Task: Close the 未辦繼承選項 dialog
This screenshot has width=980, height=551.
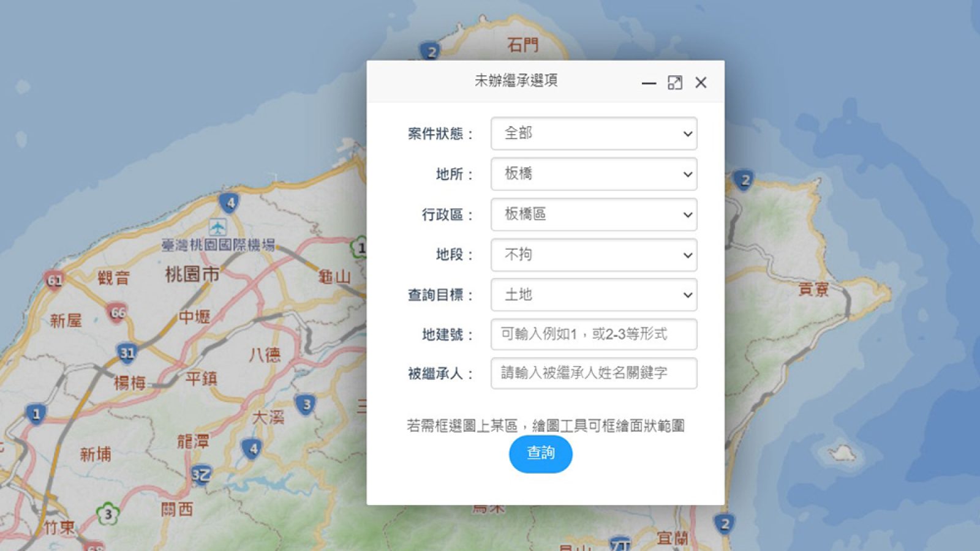Action: tap(701, 83)
